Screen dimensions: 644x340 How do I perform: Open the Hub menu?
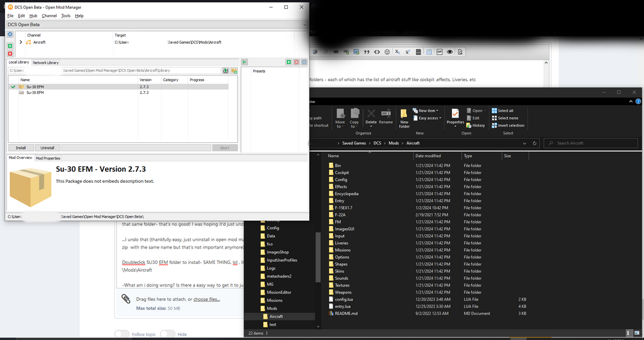(33, 16)
